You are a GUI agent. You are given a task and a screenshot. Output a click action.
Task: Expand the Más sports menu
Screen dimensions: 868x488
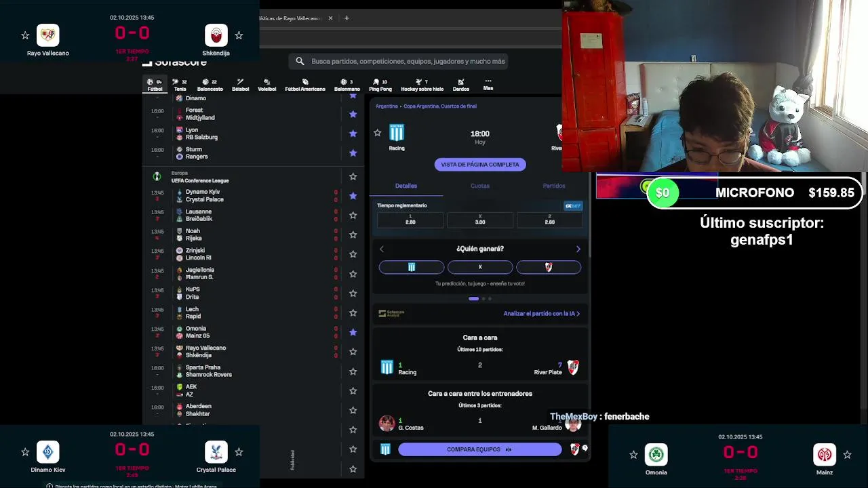click(x=488, y=85)
